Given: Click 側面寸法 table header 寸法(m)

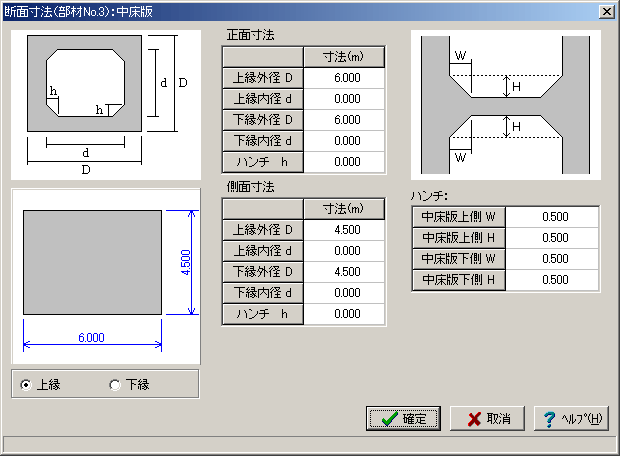Looking at the screenshot, I should point(344,209).
